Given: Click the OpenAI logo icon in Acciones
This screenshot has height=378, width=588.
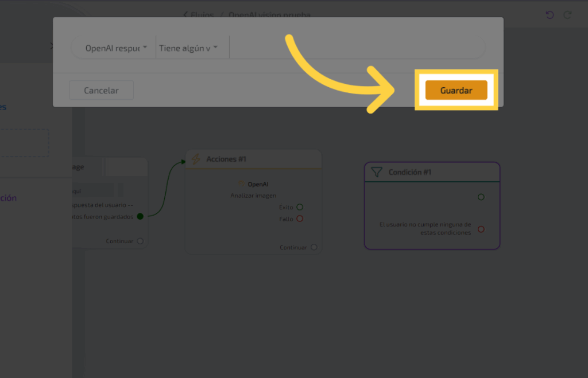Looking at the screenshot, I should point(242,184).
